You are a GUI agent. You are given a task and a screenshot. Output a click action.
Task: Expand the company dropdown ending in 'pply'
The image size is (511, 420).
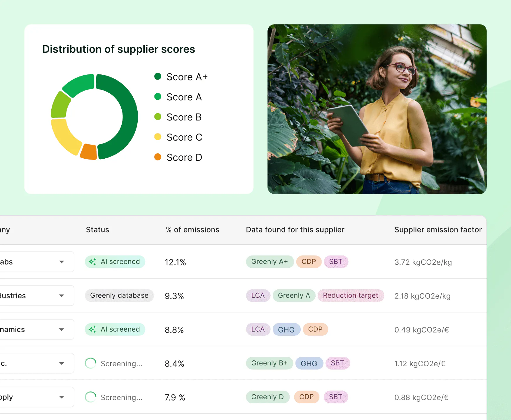tap(37, 397)
